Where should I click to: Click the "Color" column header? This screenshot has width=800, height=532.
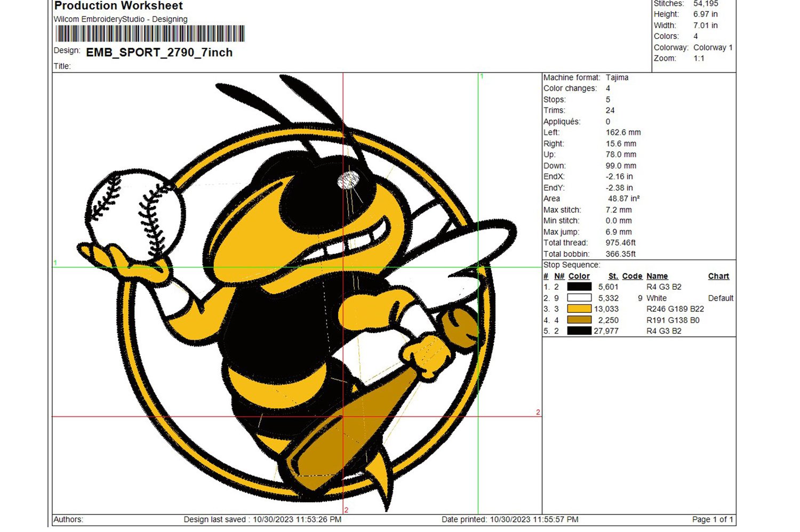click(579, 276)
